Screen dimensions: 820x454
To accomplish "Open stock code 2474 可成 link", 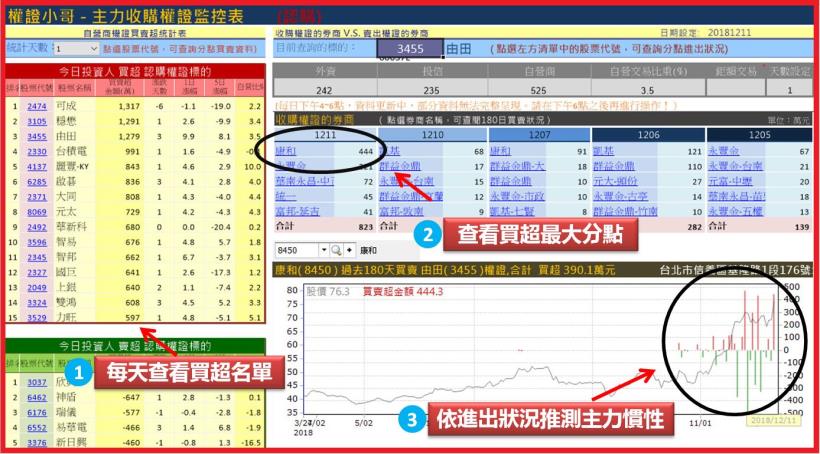I will click(x=37, y=106).
